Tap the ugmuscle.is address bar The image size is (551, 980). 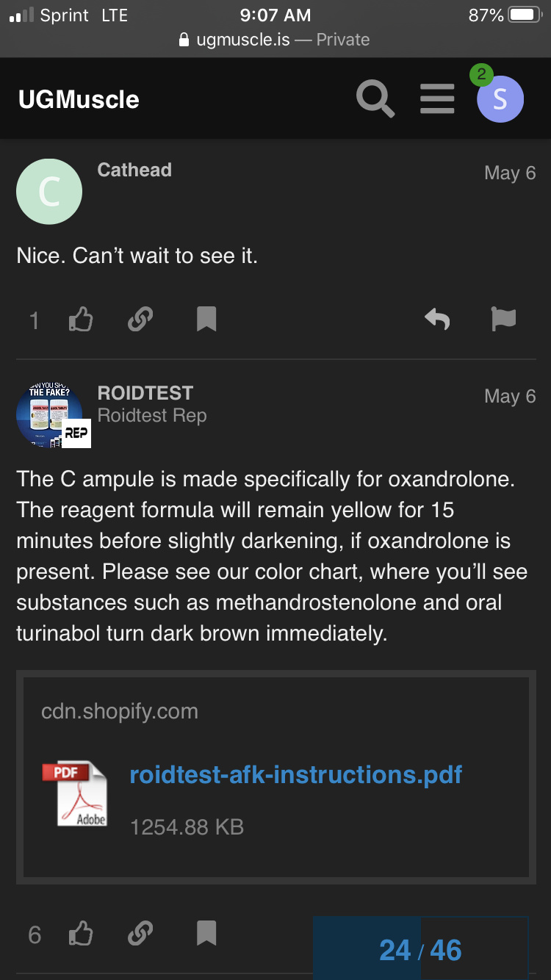pyautogui.click(x=275, y=40)
